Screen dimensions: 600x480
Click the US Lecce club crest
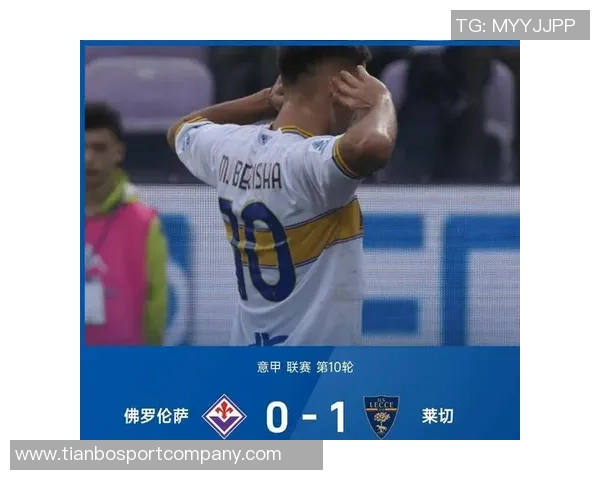tap(381, 416)
